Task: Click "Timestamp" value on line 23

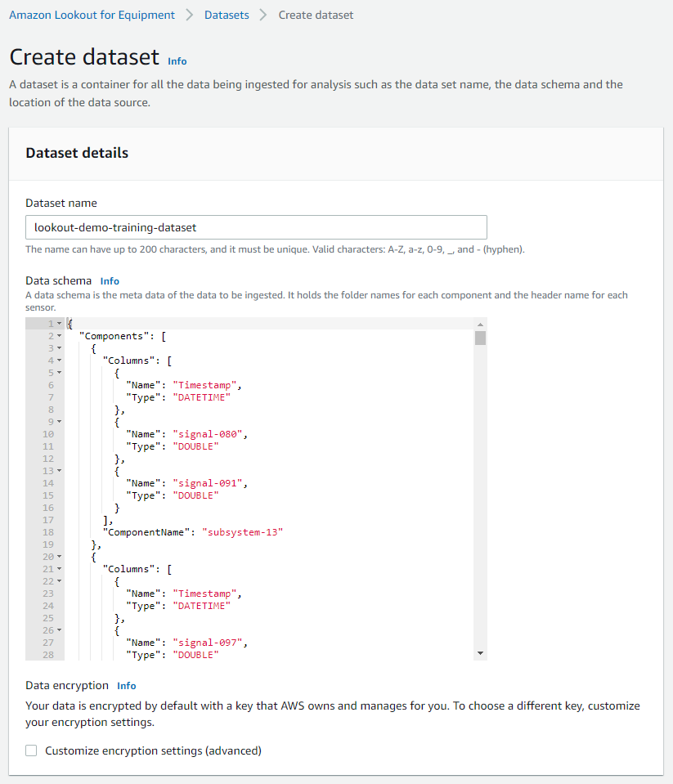Action: (x=204, y=594)
